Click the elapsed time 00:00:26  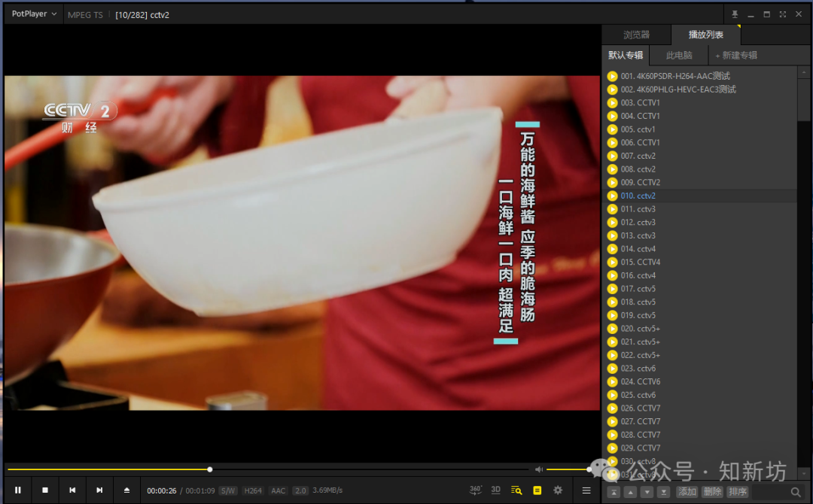coord(162,490)
